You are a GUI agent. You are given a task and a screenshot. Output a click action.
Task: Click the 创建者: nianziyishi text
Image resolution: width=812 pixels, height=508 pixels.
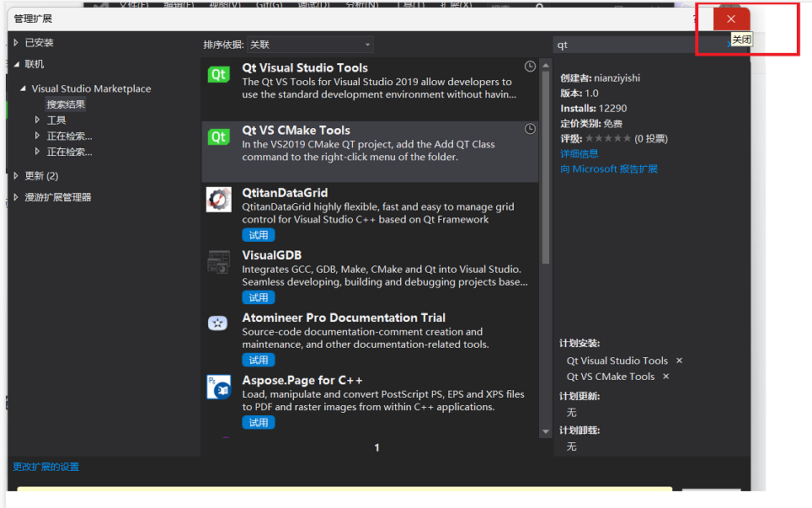pyautogui.click(x=601, y=78)
